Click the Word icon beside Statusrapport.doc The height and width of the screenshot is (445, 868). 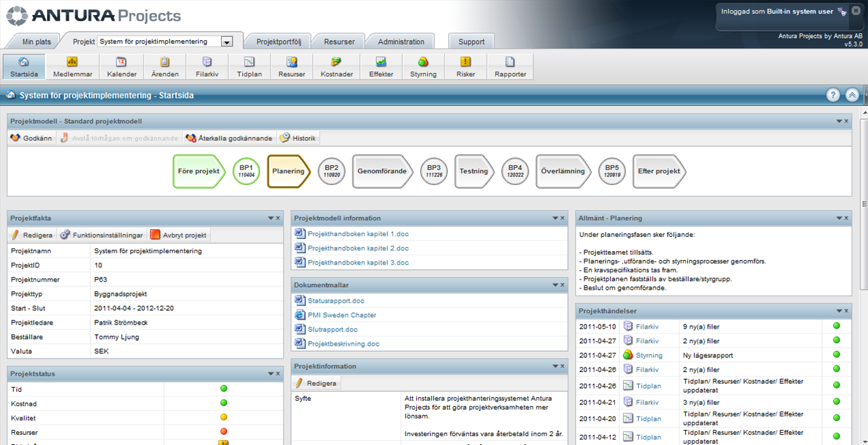coord(300,301)
